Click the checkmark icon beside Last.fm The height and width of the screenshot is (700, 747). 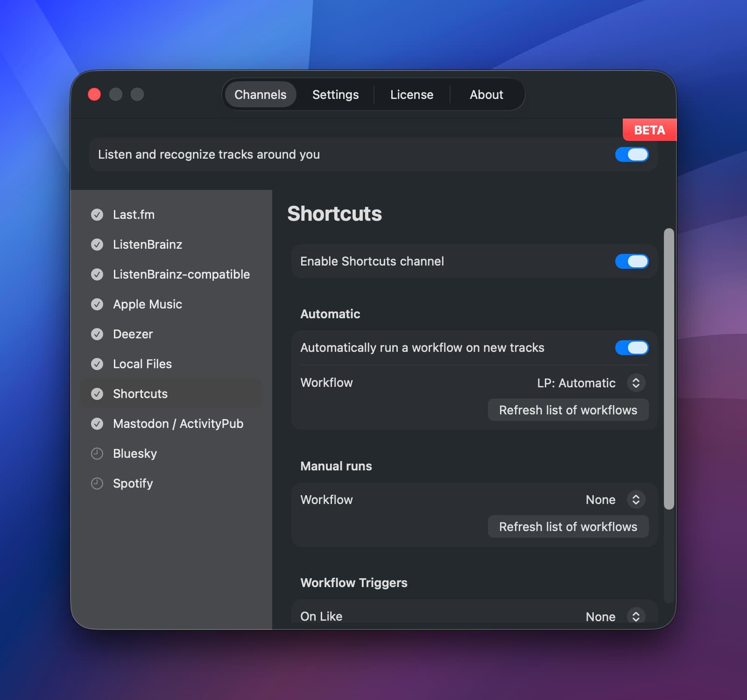[97, 215]
